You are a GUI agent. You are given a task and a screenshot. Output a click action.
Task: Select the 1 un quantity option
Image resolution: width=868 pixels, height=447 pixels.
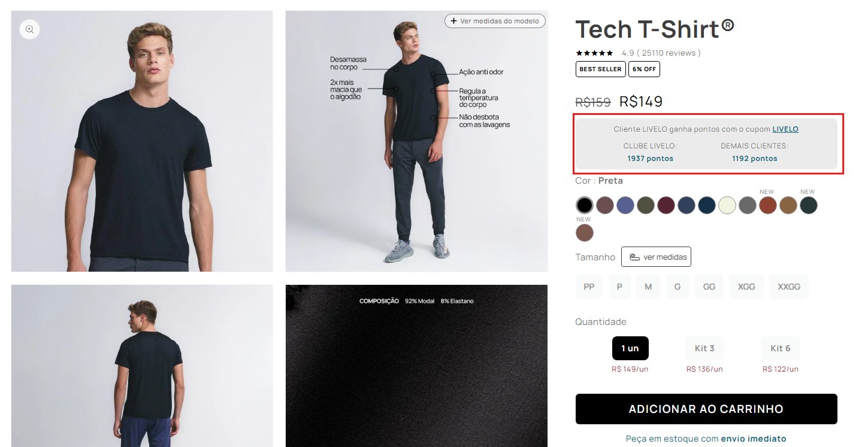(x=630, y=348)
